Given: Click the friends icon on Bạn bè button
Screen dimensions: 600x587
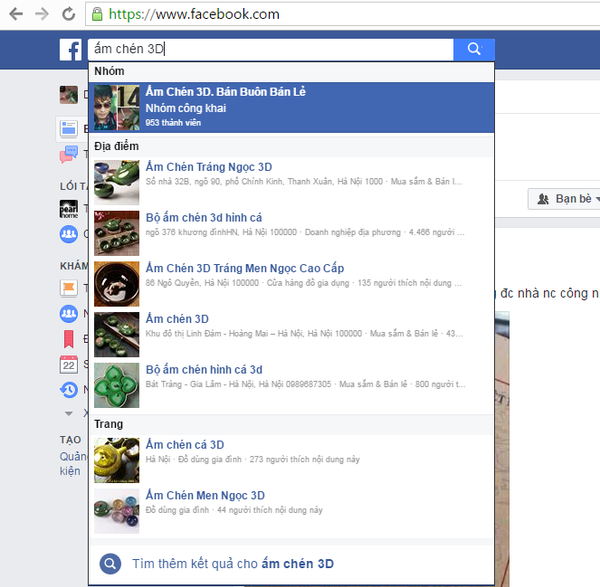Looking at the screenshot, I should tap(543, 199).
